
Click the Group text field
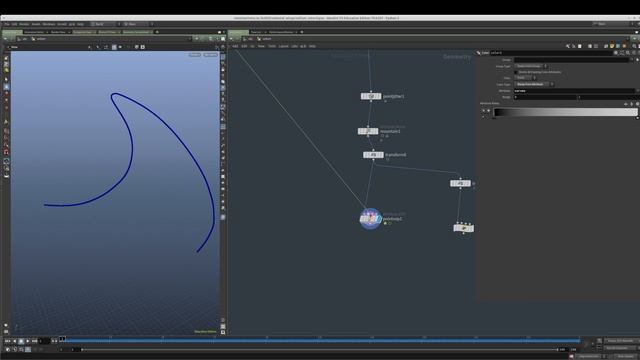(571, 60)
